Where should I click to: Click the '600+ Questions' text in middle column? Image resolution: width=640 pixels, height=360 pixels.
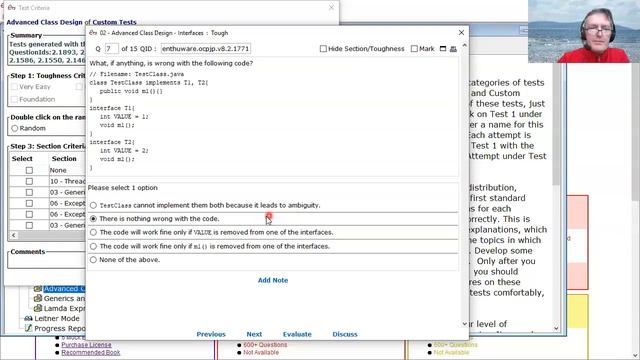tap(265, 345)
